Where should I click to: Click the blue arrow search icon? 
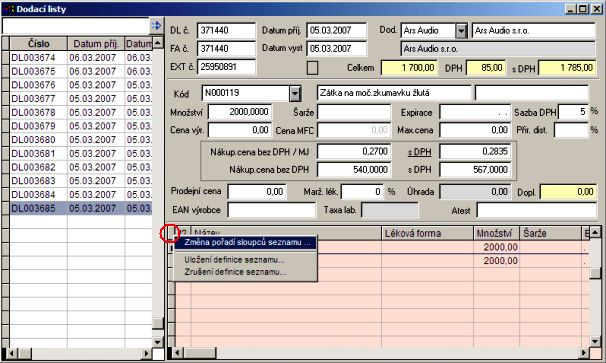coord(156,26)
